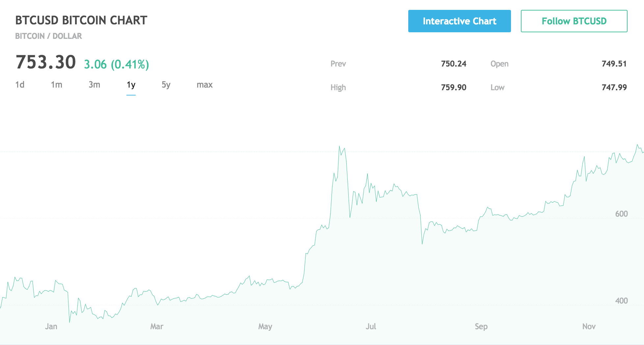The image size is (644, 345).
Task: Click the Jan axis label
Action: point(51,326)
